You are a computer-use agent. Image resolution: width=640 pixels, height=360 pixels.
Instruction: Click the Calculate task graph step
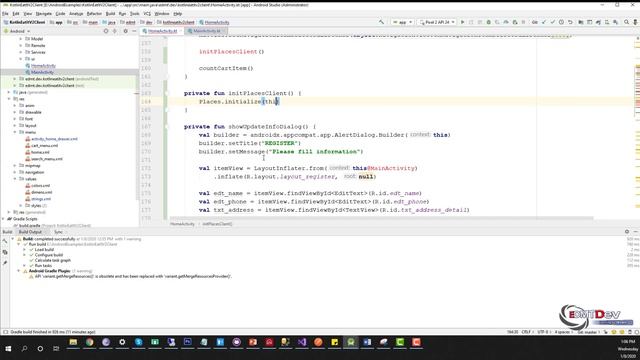pyautogui.click(x=53, y=260)
